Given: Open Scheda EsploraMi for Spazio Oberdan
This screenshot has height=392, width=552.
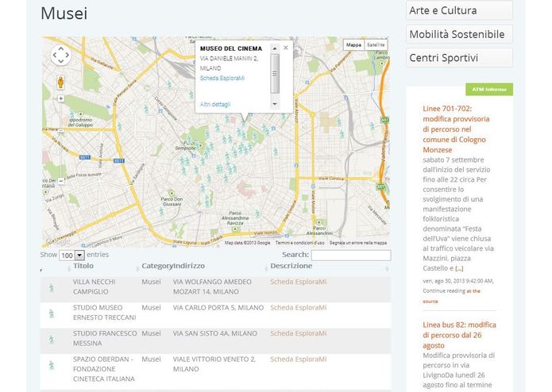Looking at the screenshot, I should [x=299, y=359].
